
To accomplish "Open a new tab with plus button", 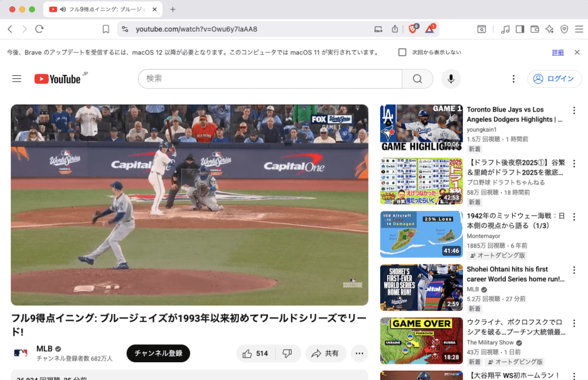I will (172, 9).
